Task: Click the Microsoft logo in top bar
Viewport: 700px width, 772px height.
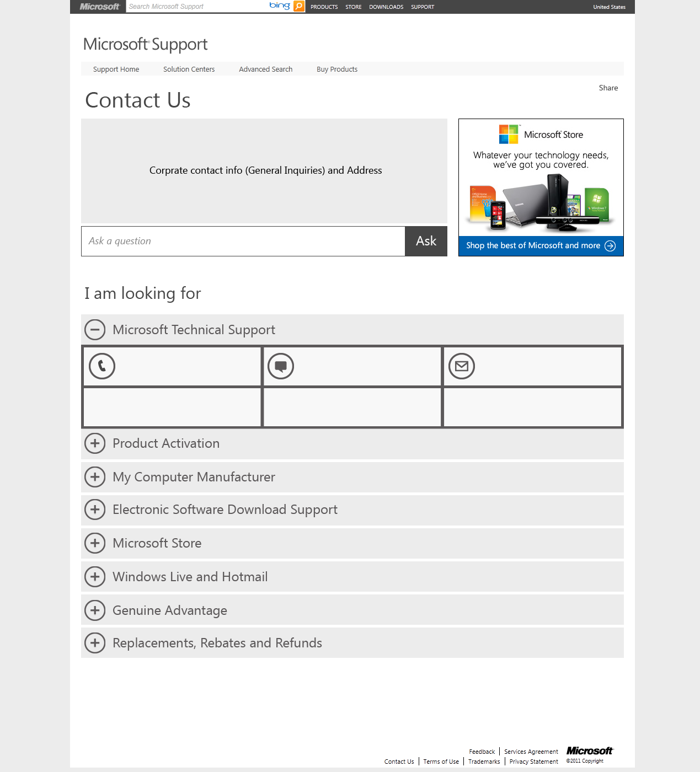Action: coord(99,7)
